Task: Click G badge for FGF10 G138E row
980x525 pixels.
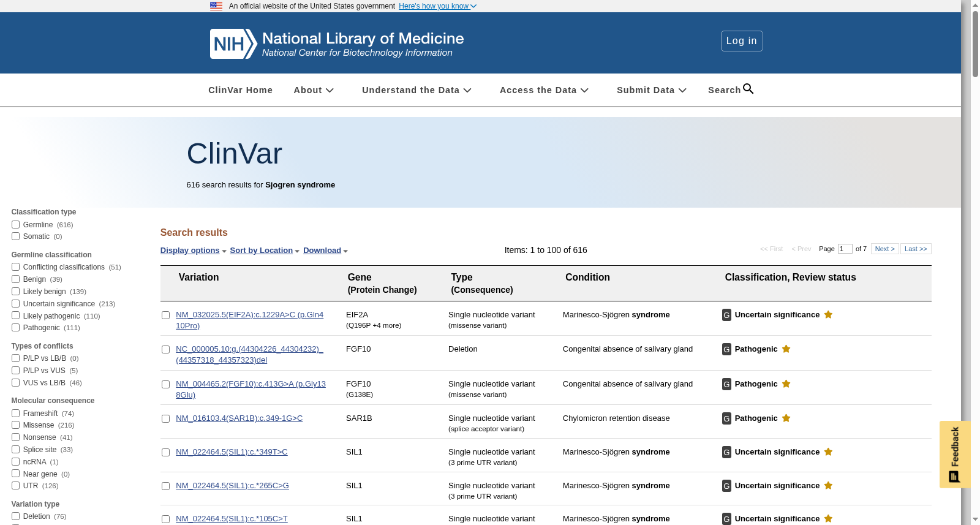Action: [726, 385]
